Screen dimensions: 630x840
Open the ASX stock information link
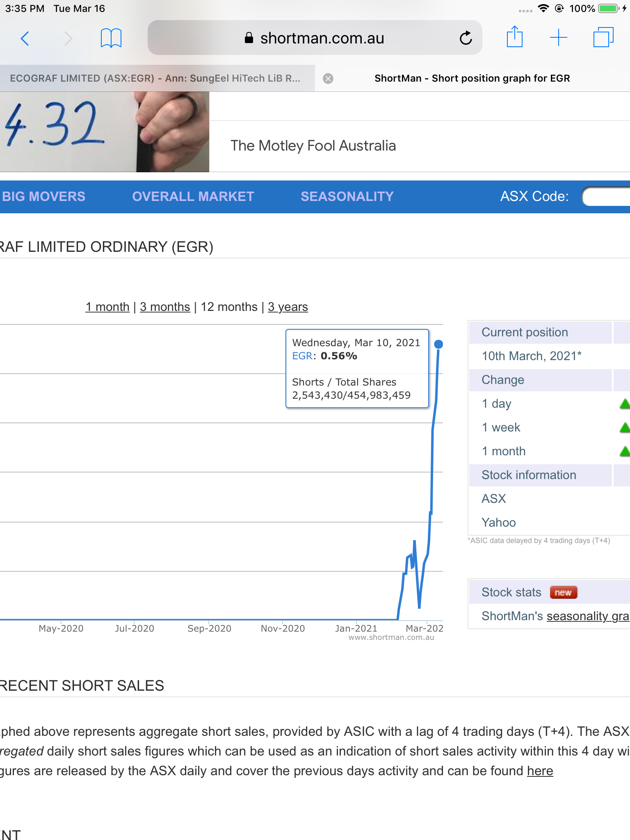[x=494, y=499]
